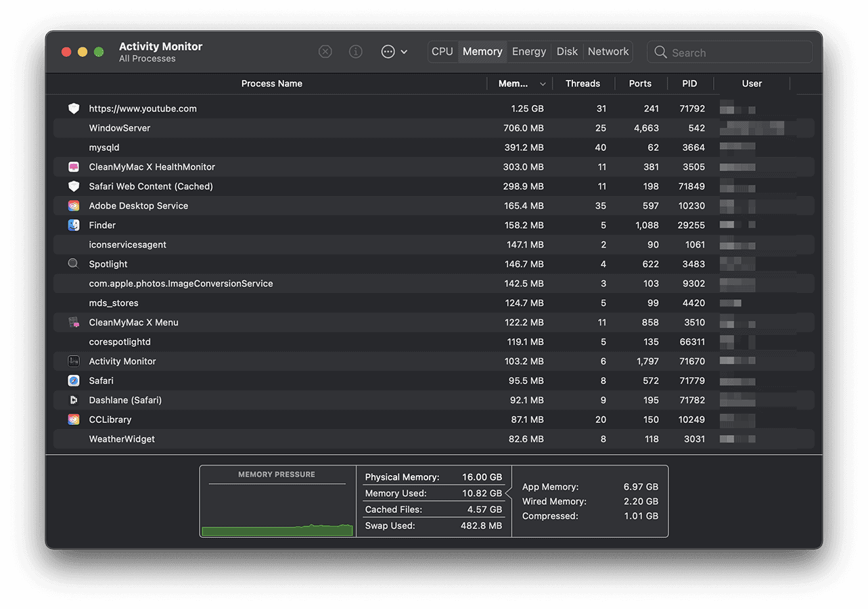868x609 pixels.
Task: Select the corespotlightd process
Action: [433, 342]
